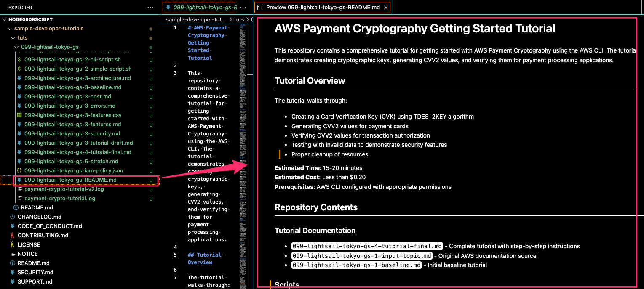
Task: Click markdown icon of 3-features.md
Action: tap(19, 125)
